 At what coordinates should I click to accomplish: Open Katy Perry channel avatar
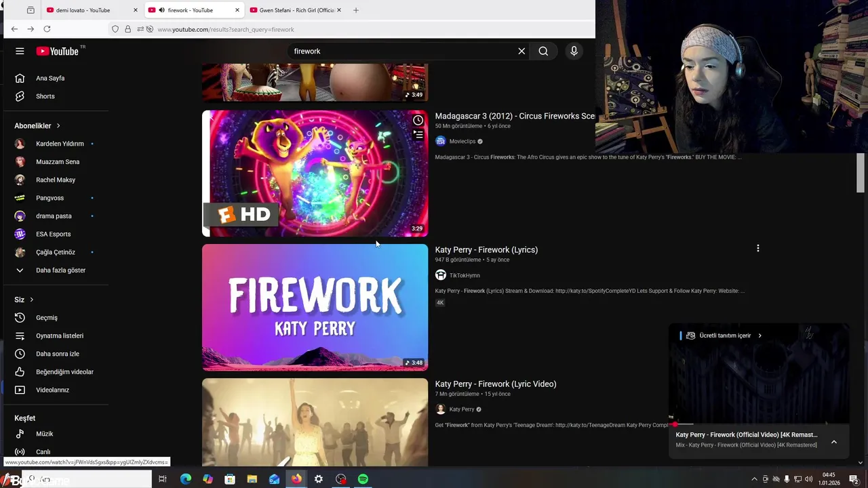click(441, 409)
